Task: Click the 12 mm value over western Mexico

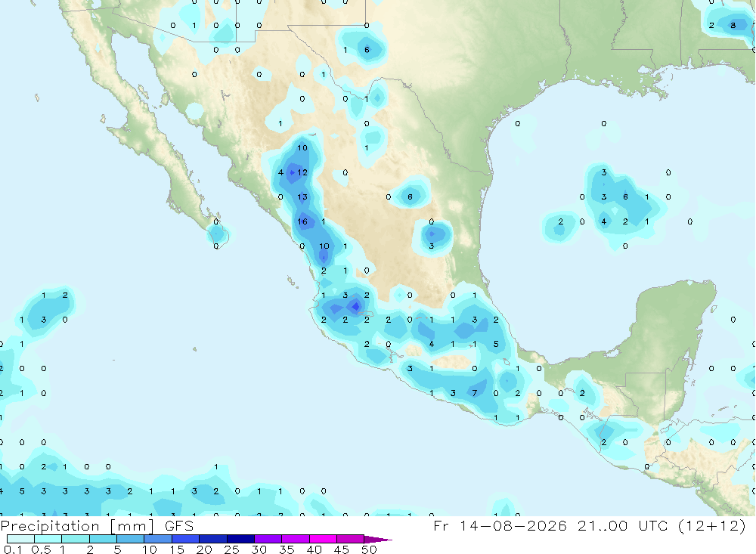Action: click(302, 172)
